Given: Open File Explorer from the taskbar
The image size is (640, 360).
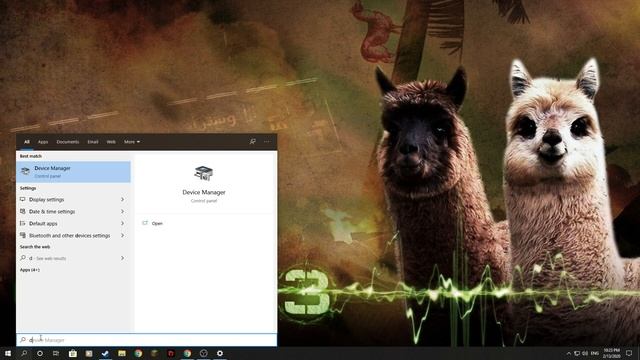Looking at the screenshot, I should [x=122, y=353].
